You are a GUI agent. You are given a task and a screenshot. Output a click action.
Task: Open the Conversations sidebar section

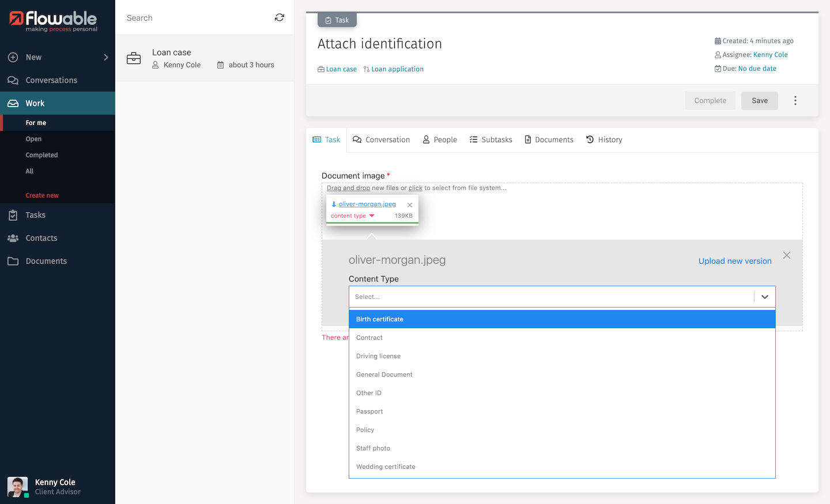(x=51, y=80)
